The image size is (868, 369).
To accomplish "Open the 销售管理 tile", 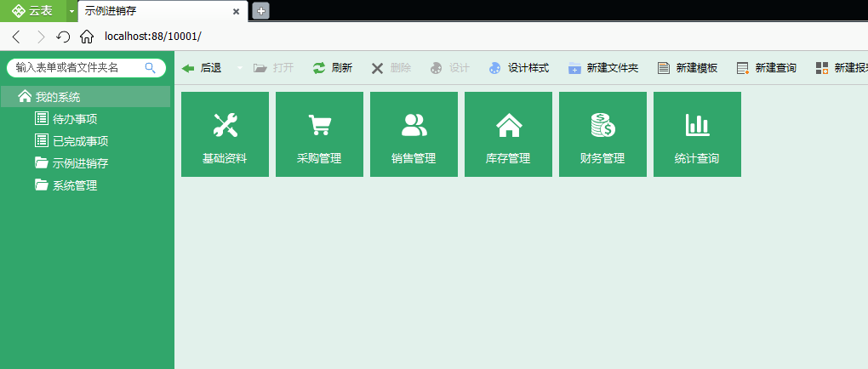I will [x=414, y=134].
